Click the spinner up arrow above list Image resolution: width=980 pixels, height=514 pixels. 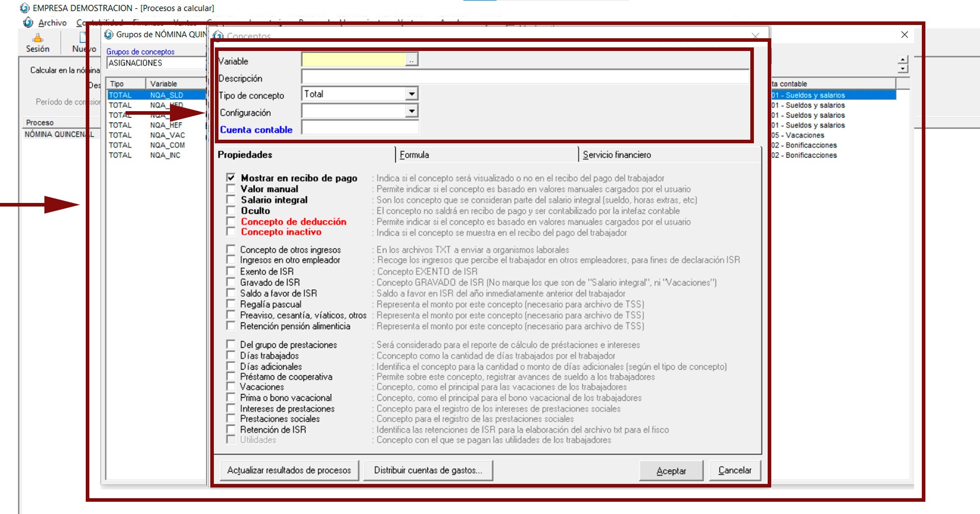pyautogui.click(x=903, y=60)
